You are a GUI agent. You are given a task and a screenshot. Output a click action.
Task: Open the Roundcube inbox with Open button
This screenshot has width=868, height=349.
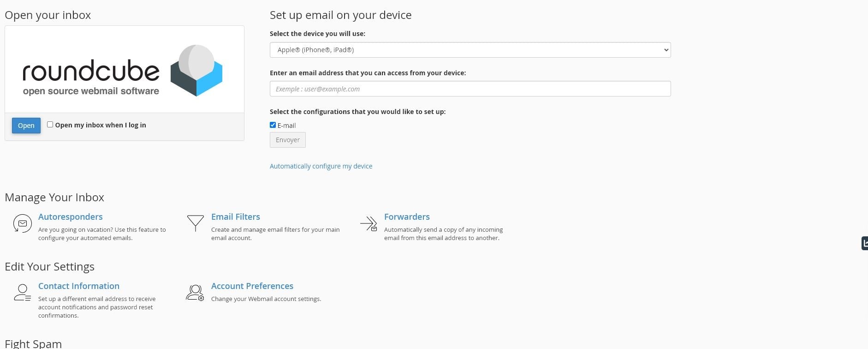26,126
